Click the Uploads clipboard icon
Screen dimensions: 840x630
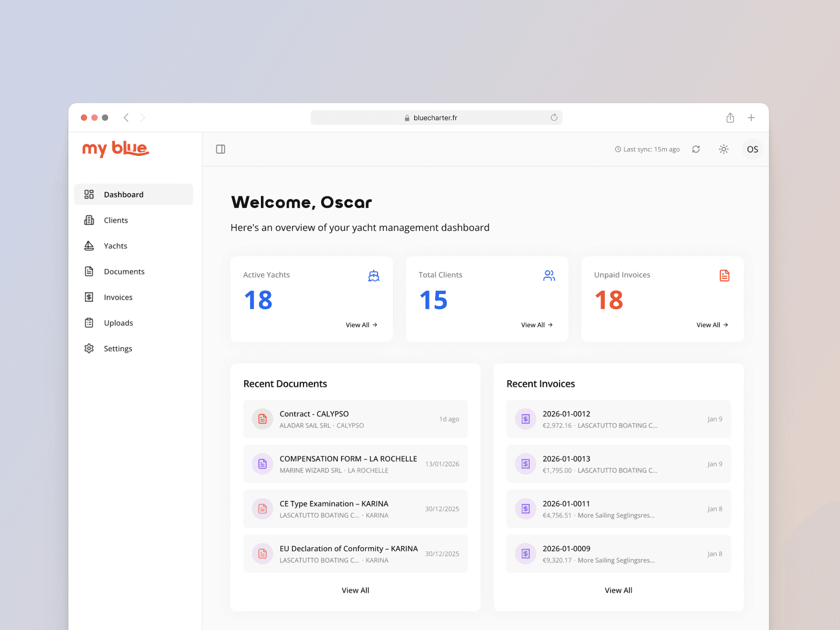89,323
